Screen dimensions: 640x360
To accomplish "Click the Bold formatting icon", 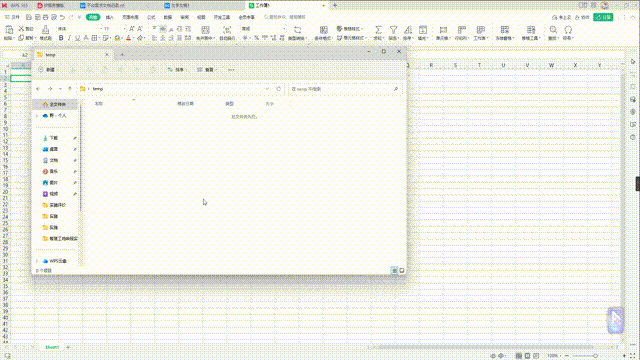I will tap(61, 38).
